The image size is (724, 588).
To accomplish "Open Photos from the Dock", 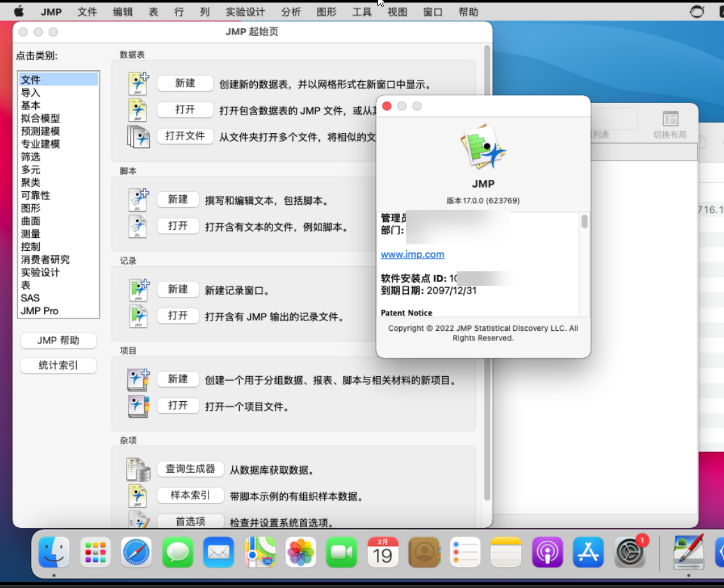I will click(x=301, y=552).
